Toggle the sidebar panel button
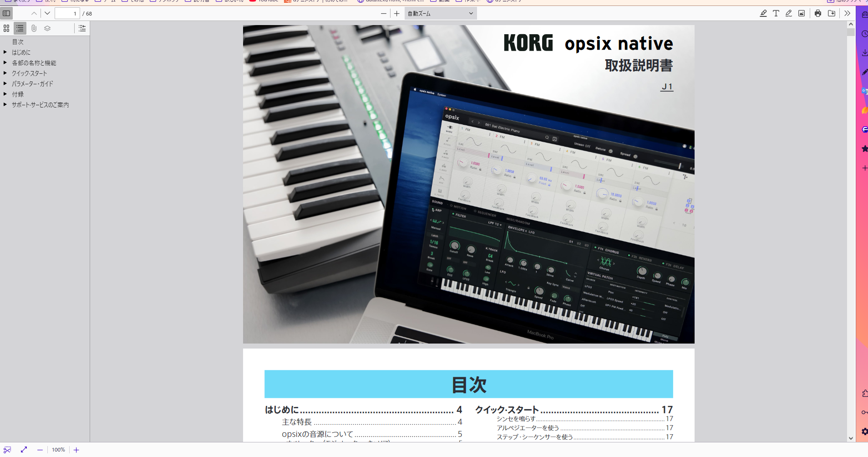868x457 pixels. pyautogui.click(x=6, y=13)
